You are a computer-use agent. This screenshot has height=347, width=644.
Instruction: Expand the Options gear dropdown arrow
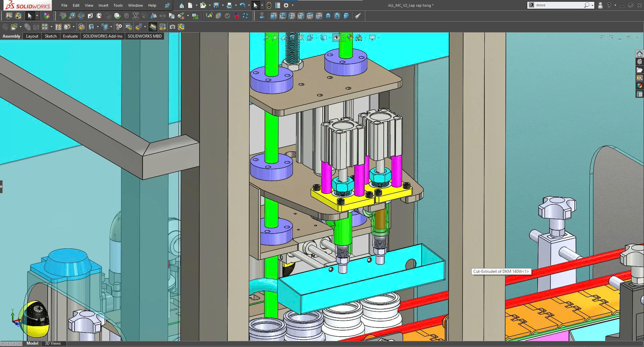[x=292, y=5]
